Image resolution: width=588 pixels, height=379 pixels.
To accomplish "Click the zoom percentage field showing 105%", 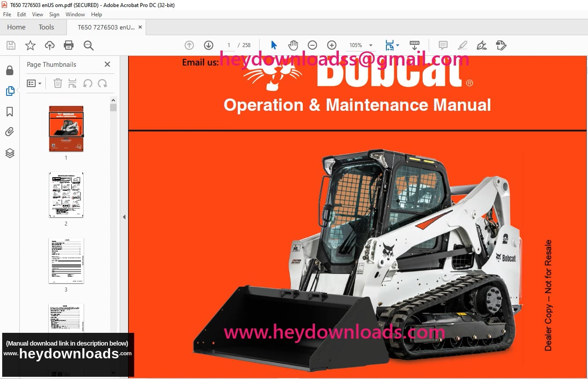I will pos(356,45).
